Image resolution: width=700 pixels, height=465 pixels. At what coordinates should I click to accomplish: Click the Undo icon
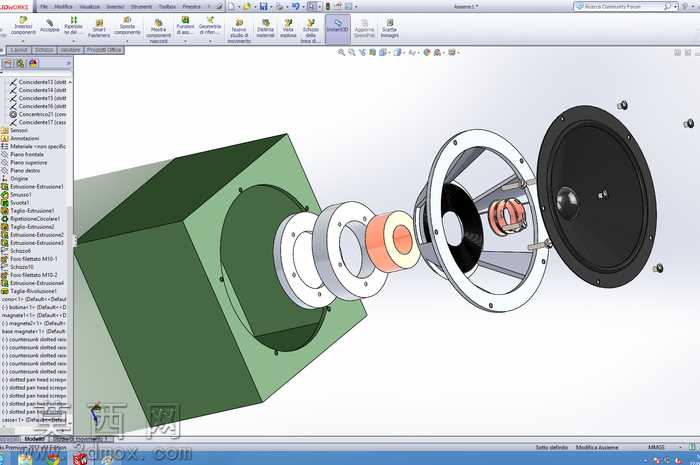coord(295,6)
